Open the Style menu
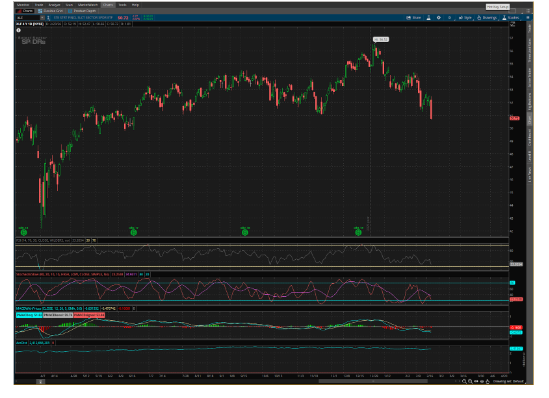The height and width of the screenshot is (398, 549). pos(465,18)
